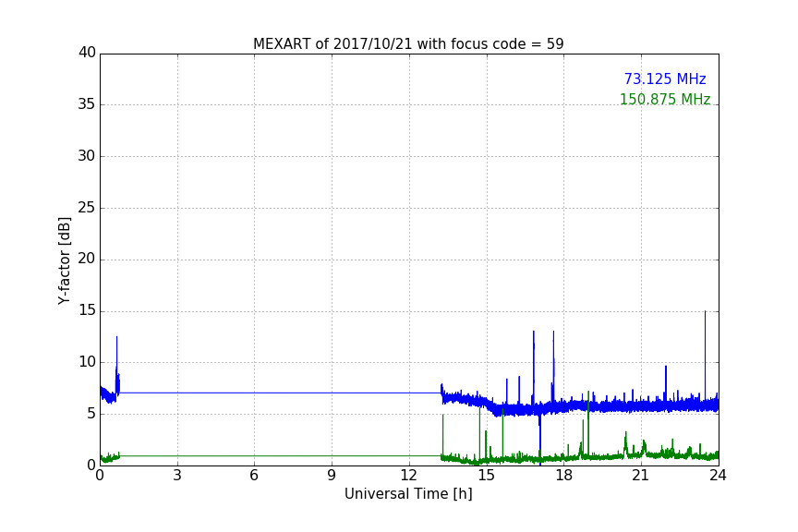The image size is (798, 532).
Task: Click the plot title 'MEXART of 2017/10/21 with focus code = 59'
Action: coord(408,44)
